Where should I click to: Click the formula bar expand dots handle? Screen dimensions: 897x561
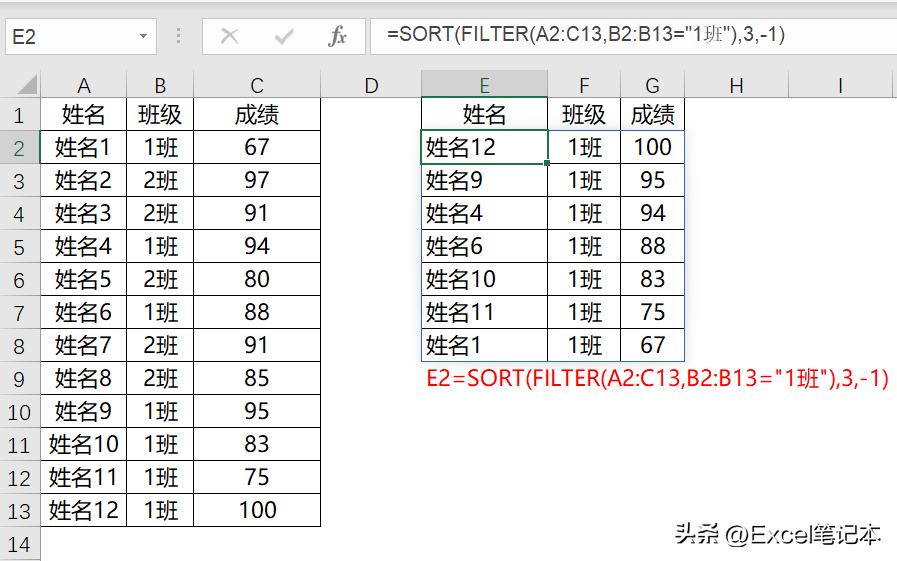click(178, 36)
